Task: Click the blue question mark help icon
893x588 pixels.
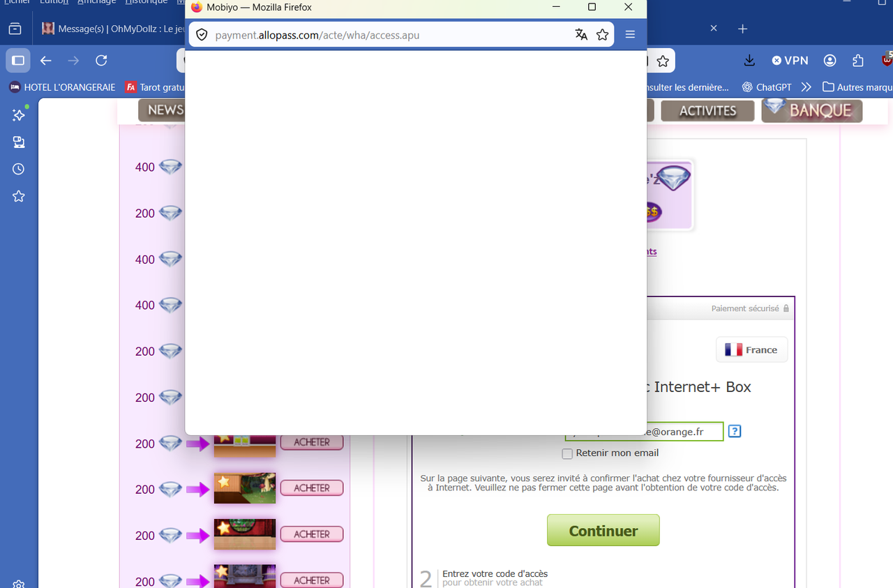Action: [x=735, y=432]
